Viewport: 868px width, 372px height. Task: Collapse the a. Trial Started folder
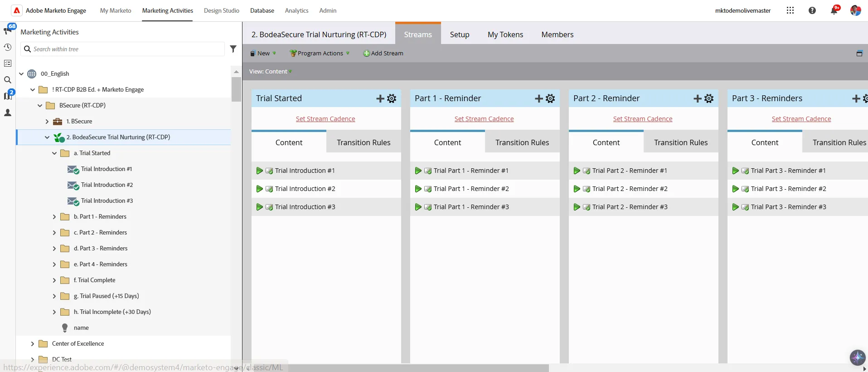point(54,153)
